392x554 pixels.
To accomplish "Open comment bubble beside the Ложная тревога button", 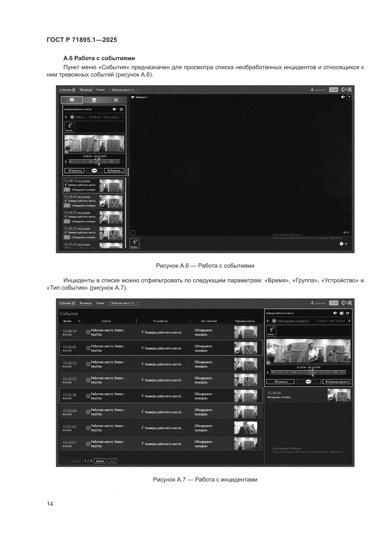I will point(308,382).
